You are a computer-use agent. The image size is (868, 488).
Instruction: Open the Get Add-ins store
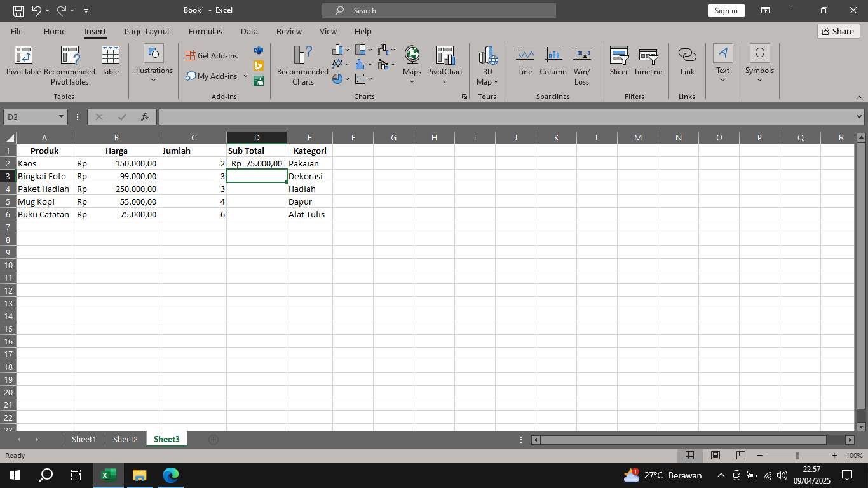(211, 55)
